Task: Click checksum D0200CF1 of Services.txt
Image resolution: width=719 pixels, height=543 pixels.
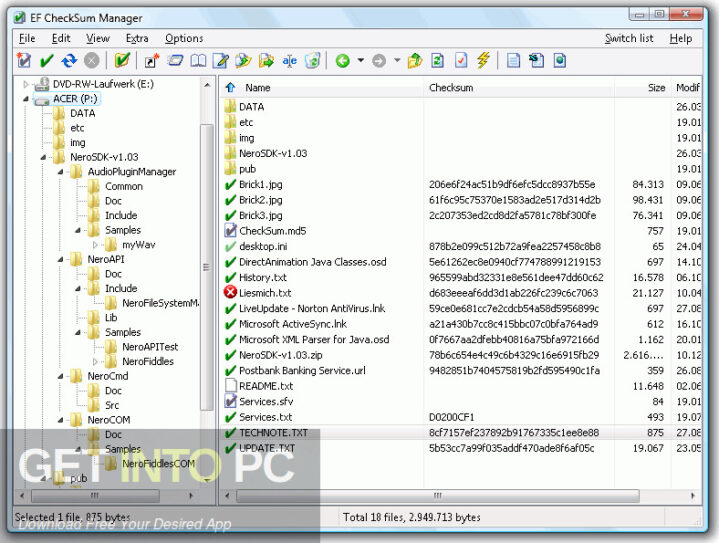Action: tap(451, 417)
